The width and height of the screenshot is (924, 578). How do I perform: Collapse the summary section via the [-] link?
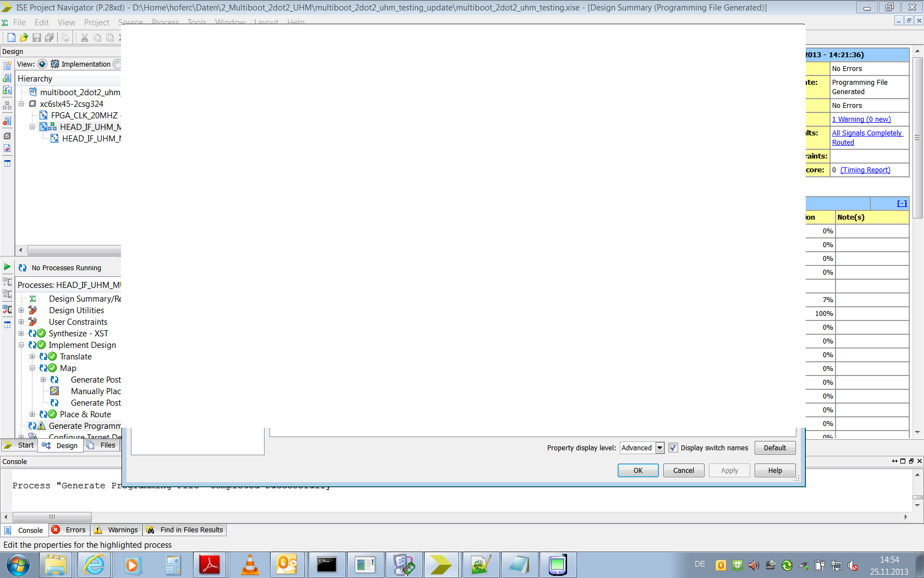point(902,203)
